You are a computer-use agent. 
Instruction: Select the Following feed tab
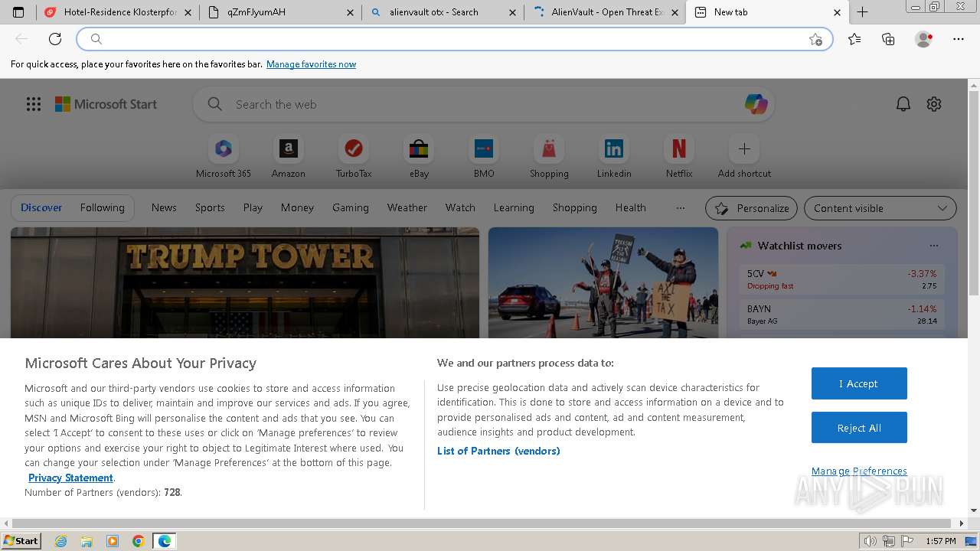coord(102,207)
